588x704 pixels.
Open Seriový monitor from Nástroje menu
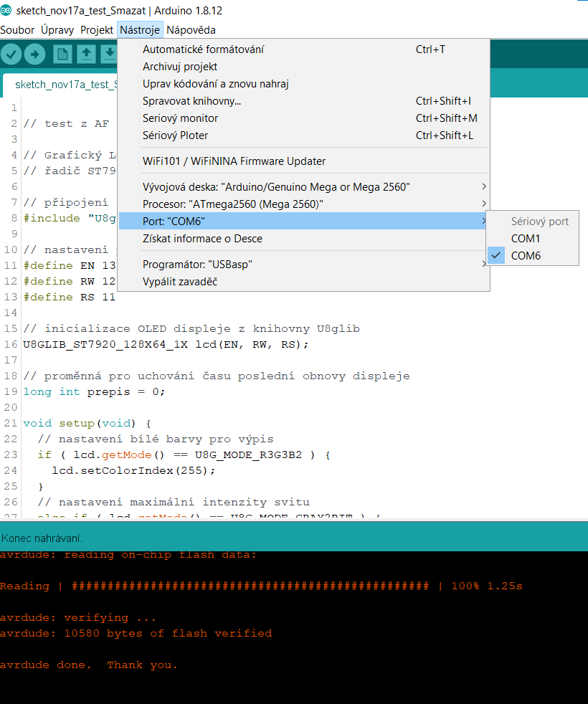point(180,118)
